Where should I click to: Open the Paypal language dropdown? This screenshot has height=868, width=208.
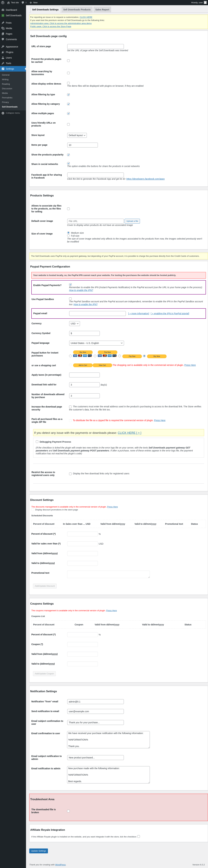tap(96, 343)
